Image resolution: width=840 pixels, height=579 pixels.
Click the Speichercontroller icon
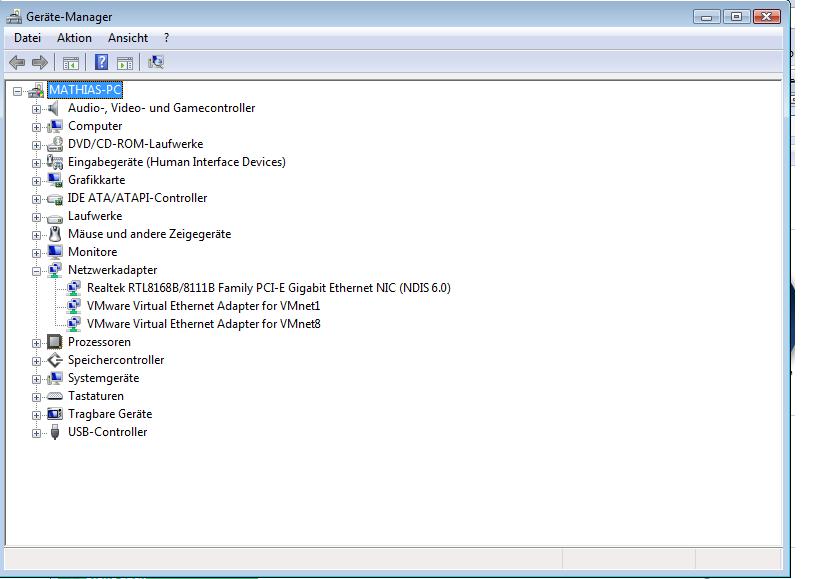click(x=55, y=360)
